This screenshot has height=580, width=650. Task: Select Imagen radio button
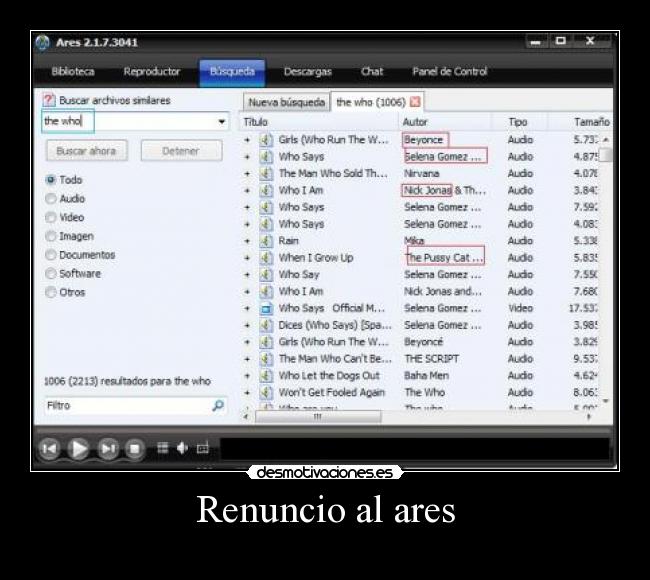click(x=51, y=236)
